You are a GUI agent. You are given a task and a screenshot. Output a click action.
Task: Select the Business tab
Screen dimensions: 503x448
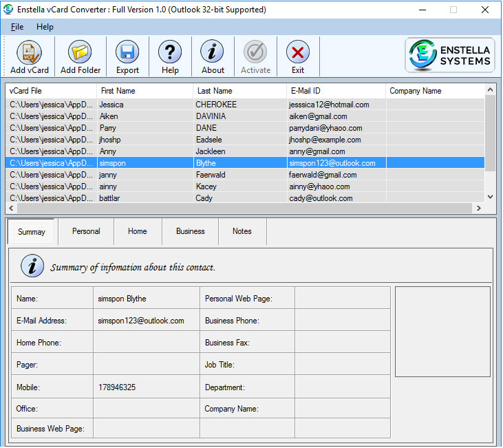click(x=190, y=231)
